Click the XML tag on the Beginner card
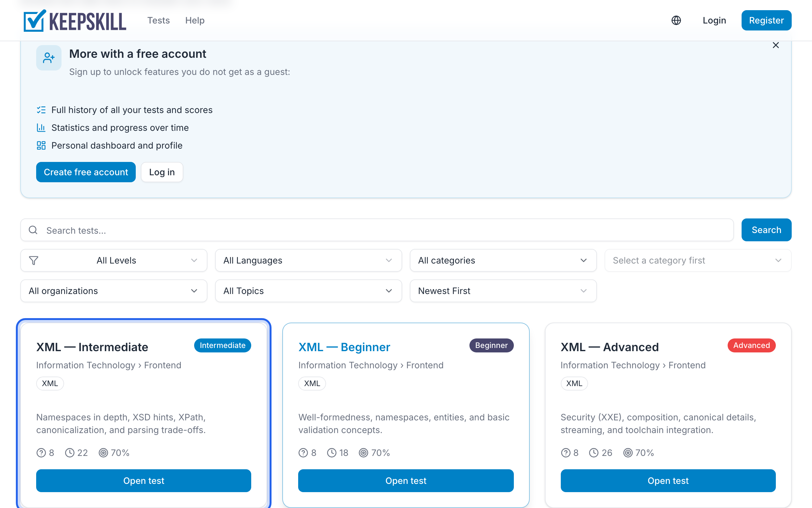This screenshot has width=812, height=508. 312,383
